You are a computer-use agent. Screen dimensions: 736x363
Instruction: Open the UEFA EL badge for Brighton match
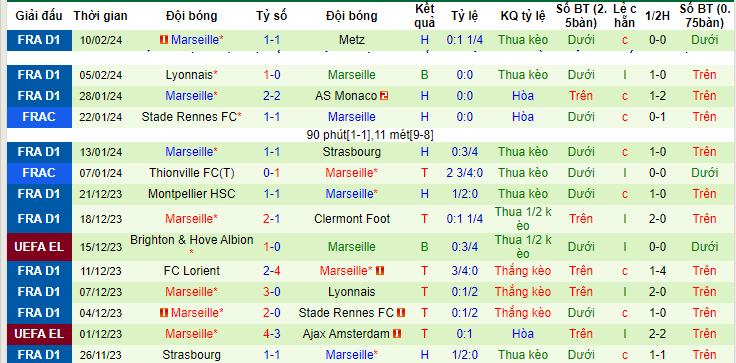point(39,247)
